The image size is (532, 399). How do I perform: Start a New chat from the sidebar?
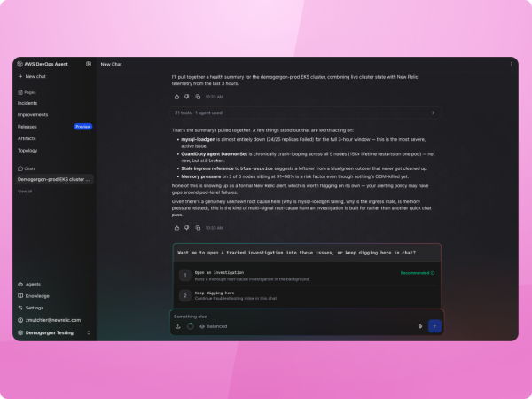click(32, 76)
